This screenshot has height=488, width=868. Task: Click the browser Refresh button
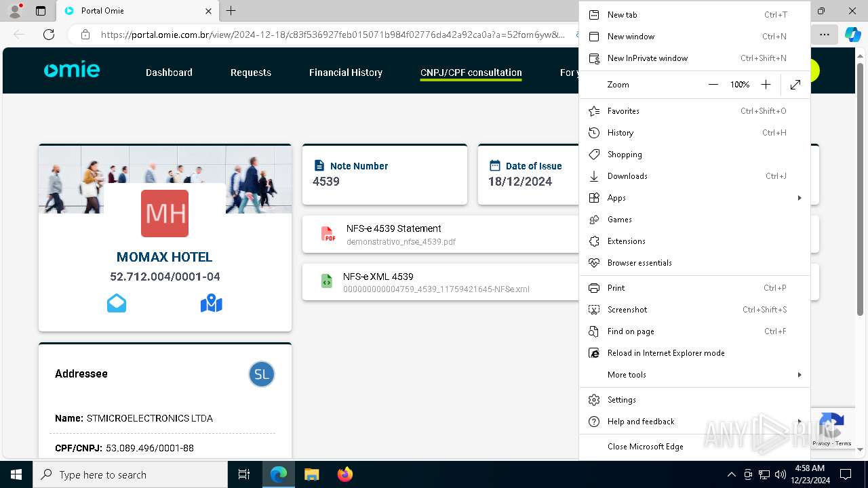click(x=49, y=35)
